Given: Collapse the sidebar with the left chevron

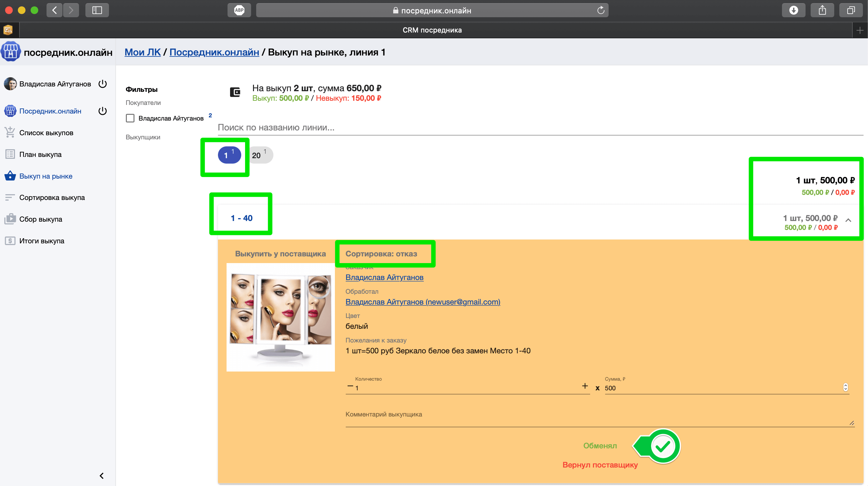Looking at the screenshot, I should point(101,475).
